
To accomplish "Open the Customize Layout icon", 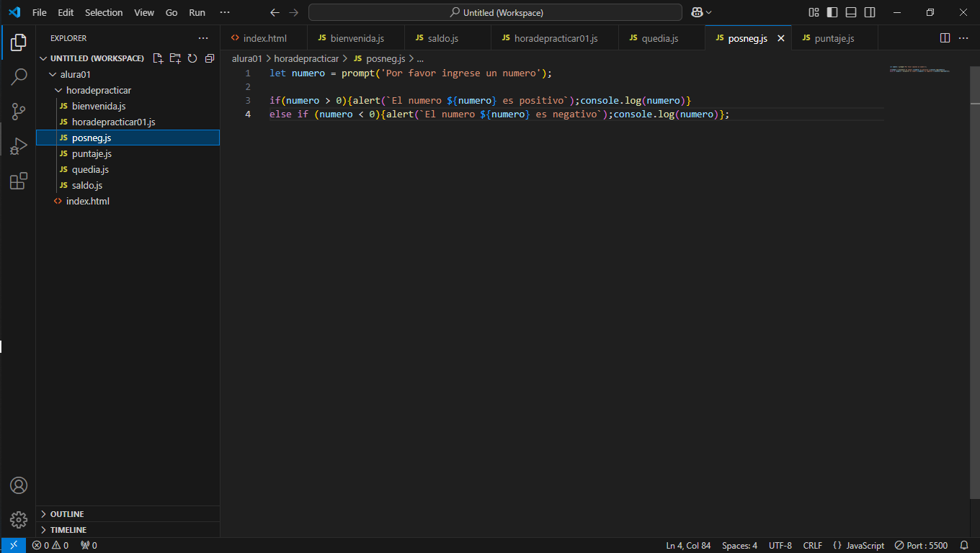I will coord(814,12).
